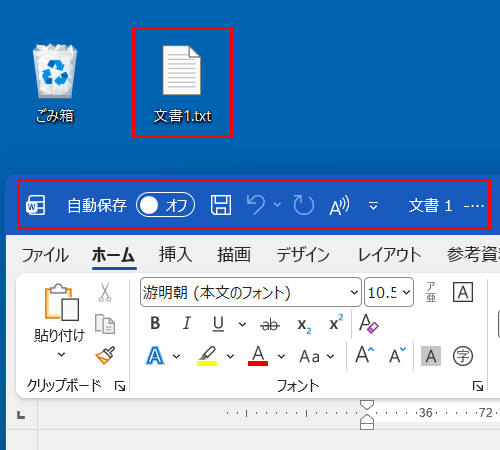Image resolution: width=500 pixels, height=450 pixels.
Task: Click the Copy icon
Action: pos(105,324)
